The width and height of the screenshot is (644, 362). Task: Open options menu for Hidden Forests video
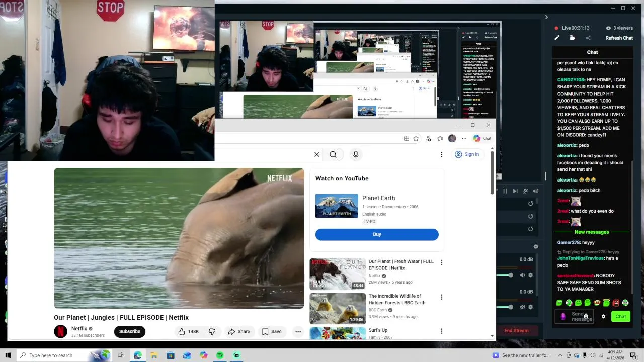tap(442, 297)
